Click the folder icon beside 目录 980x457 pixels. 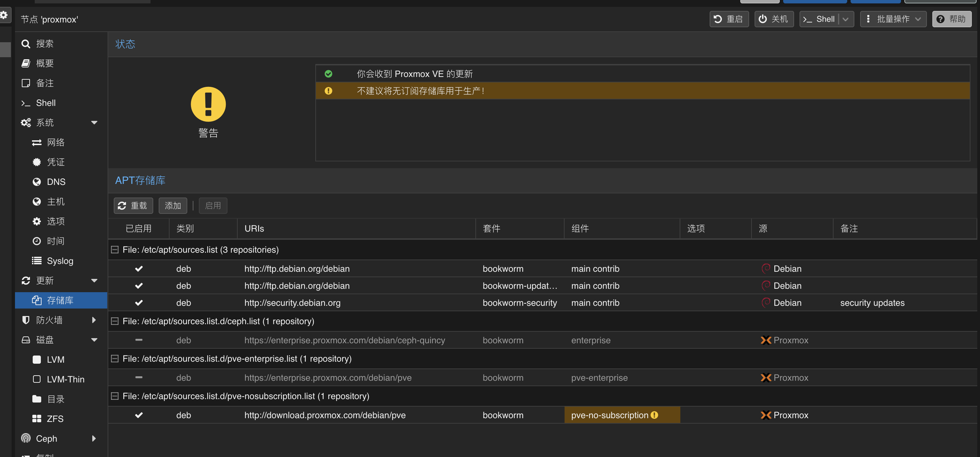point(36,399)
